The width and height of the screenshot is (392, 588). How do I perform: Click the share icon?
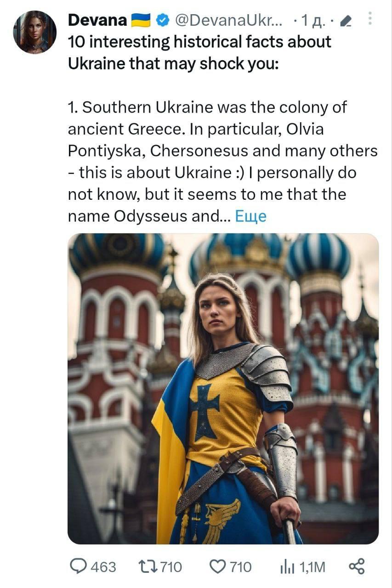(357, 566)
